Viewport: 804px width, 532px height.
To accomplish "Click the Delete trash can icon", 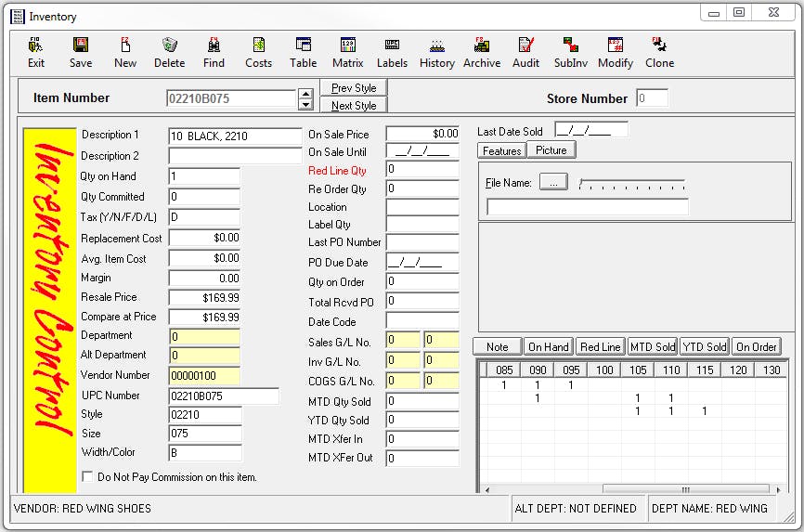I will pyautogui.click(x=169, y=52).
